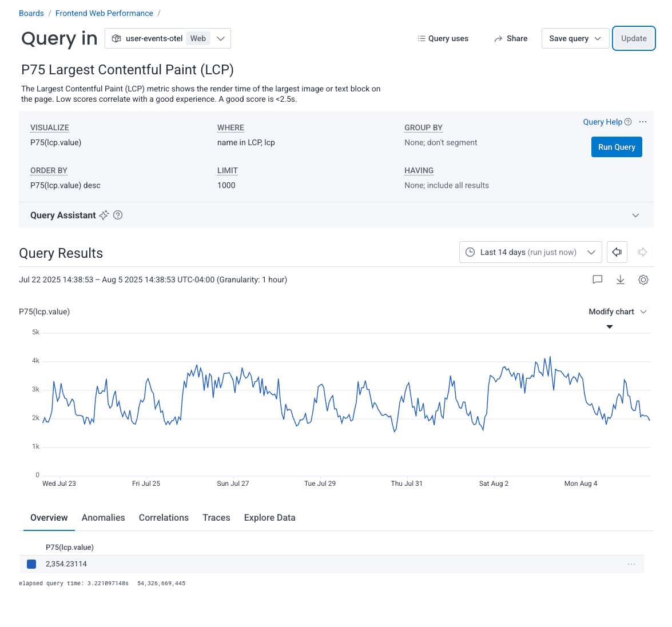Image resolution: width=672 pixels, height=627 pixels.
Task: Click the Query Assistant help question icon
Action: click(x=118, y=215)
